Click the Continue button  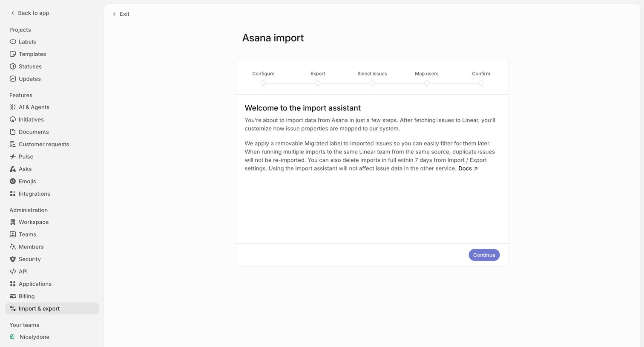tap(484, 255)
